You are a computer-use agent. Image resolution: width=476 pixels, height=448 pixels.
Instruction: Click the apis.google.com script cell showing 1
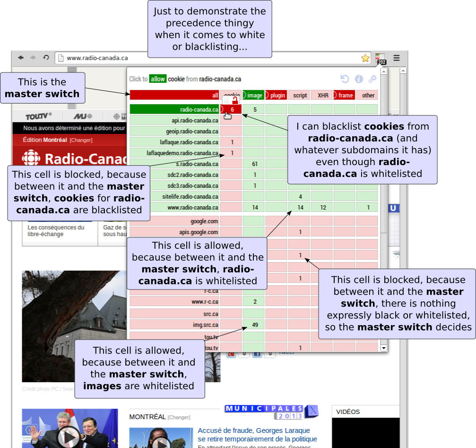coord(299,232)
